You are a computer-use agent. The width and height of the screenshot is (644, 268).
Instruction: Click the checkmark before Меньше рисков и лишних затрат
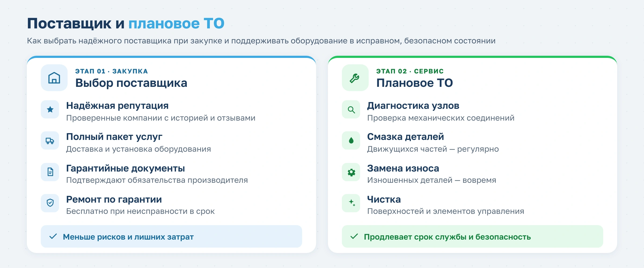click(x=53, y=236)
